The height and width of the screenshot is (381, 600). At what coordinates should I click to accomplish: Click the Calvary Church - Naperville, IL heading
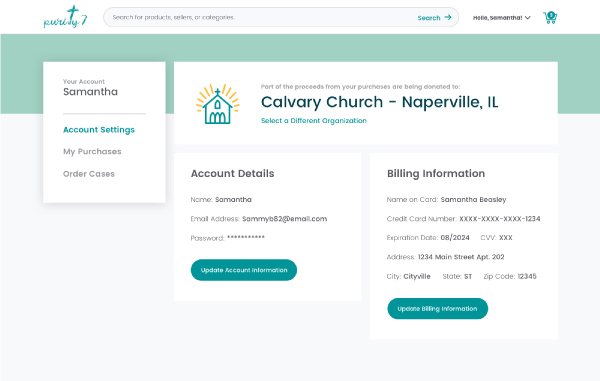pyautogui.click(x=380, y=102)
